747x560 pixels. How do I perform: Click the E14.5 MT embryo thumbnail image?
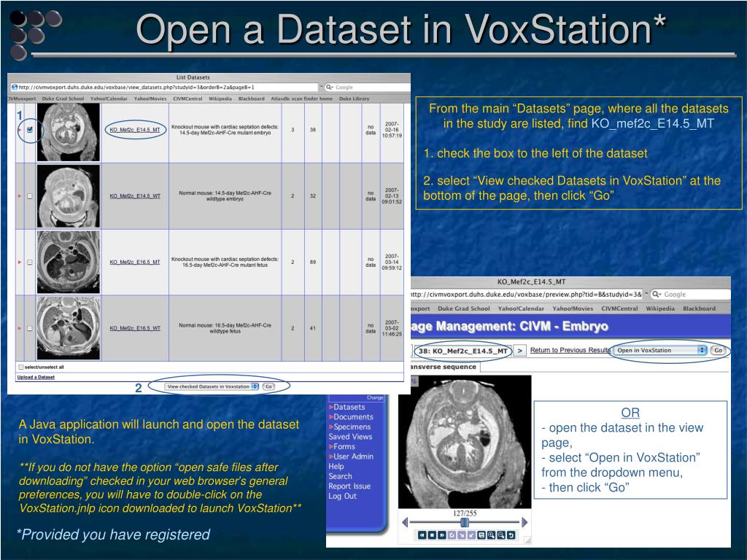point(69,133)
